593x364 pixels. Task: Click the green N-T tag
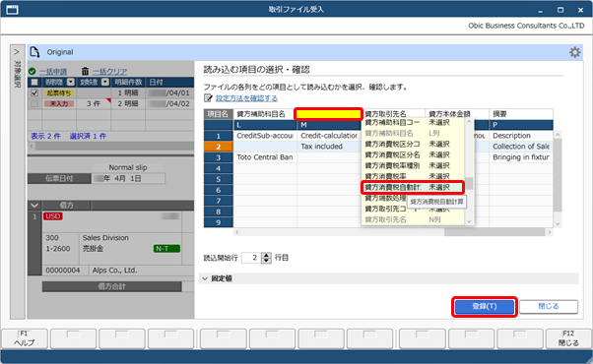point(166,249)
